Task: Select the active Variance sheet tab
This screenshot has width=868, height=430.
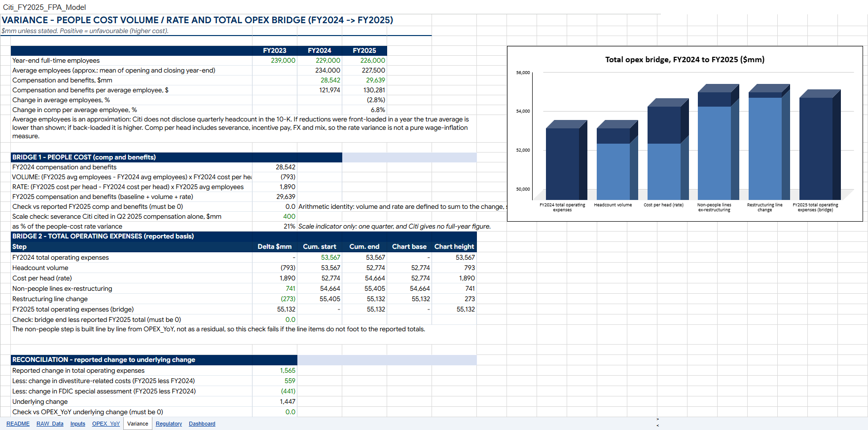Action: (138, 424)
